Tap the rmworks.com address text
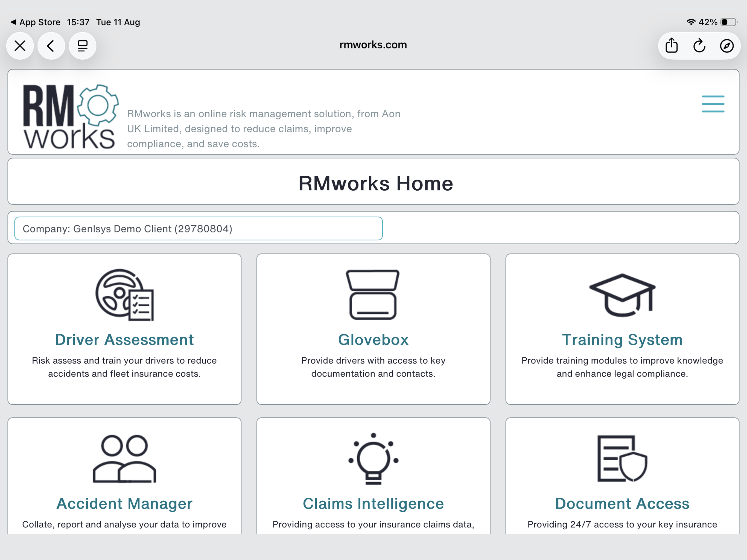 pyautogui.click(x=373, y=45)
